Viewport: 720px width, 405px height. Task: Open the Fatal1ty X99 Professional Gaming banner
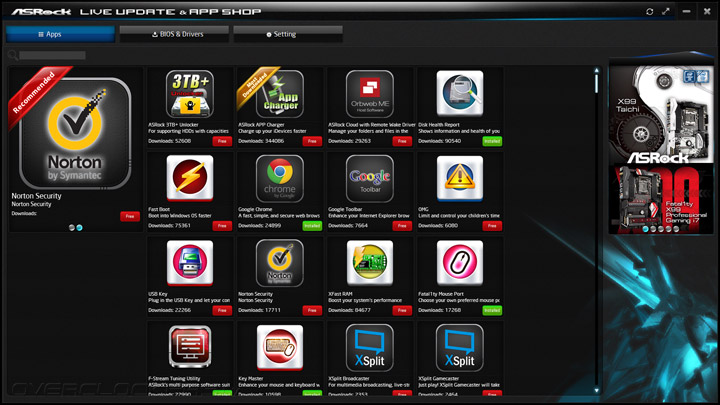coord(661,198)
